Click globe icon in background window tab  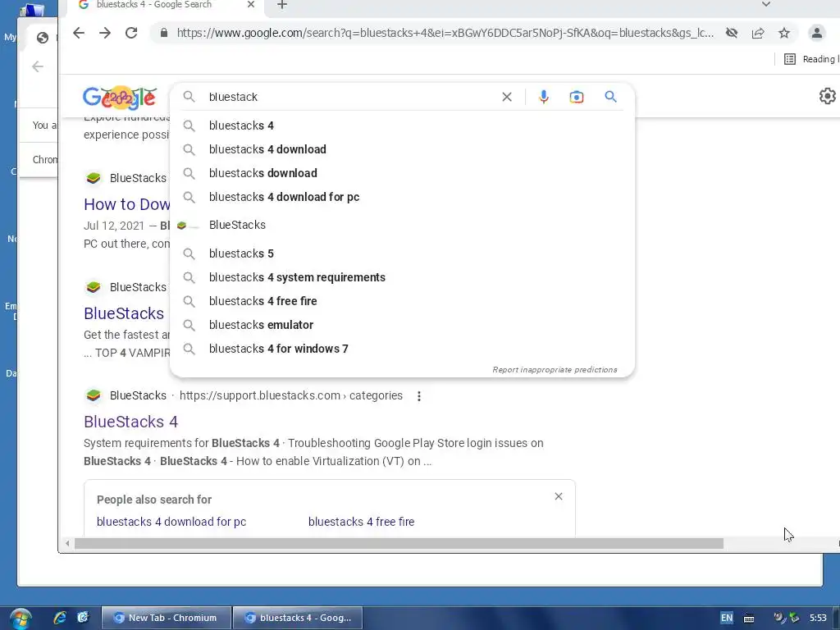(43, 38)
